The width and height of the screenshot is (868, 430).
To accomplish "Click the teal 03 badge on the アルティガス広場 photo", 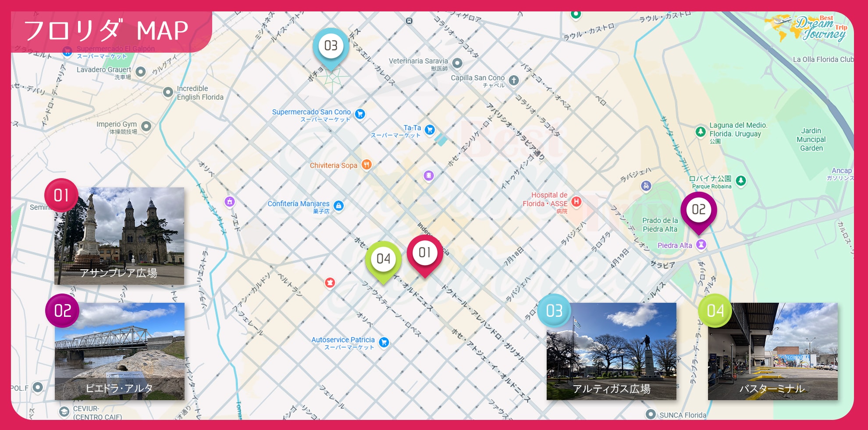I will [x=554, y=311].
